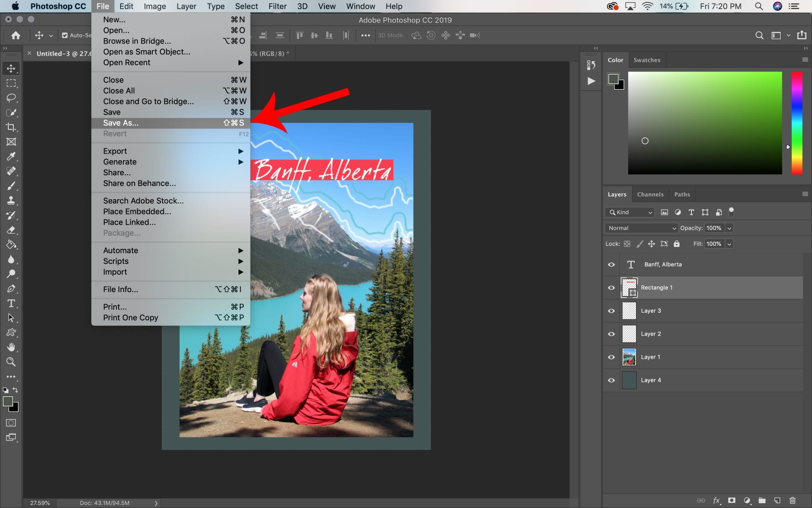Select the Crop tool
This screenshot has width=812, height=508.
(x=11, y=127)
